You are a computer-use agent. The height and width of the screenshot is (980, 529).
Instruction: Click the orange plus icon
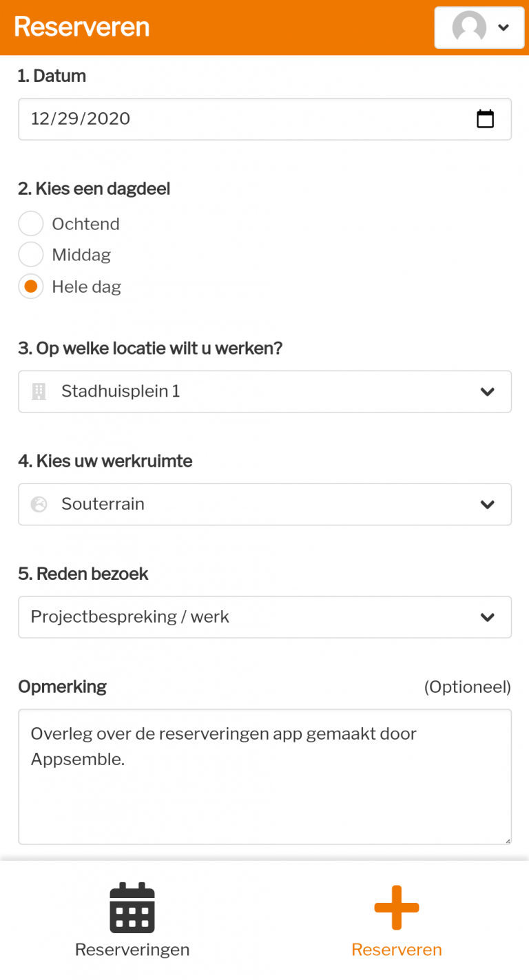[397, 907]
